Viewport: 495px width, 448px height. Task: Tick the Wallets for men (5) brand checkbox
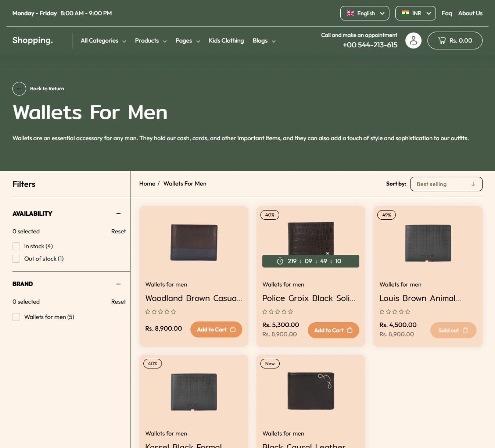click(16, 317)
